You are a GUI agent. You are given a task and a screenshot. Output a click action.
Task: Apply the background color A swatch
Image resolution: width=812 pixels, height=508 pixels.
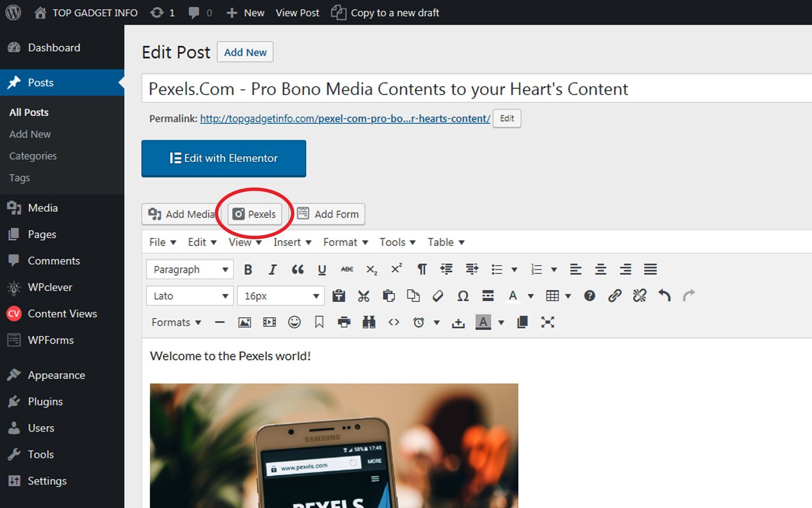[x=483, y=323]
